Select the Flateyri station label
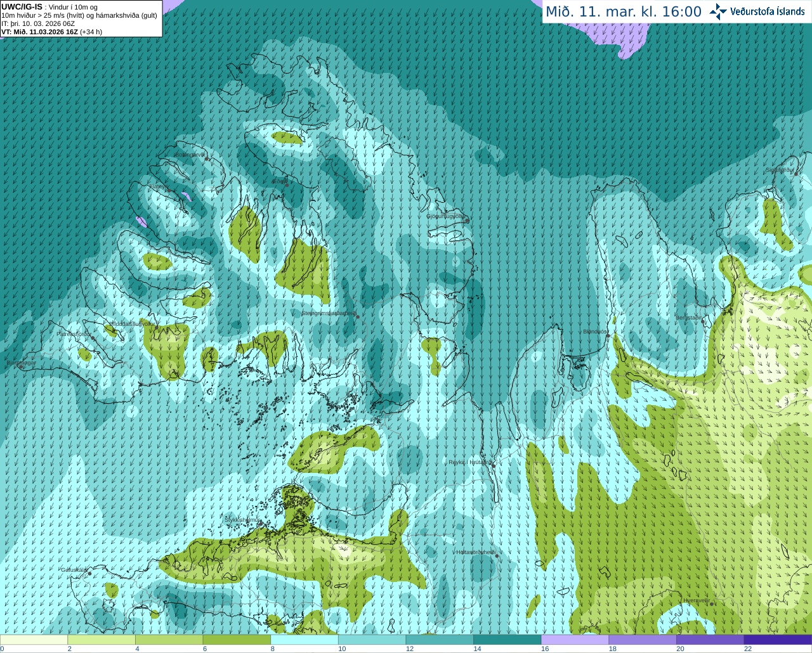Viewport: 812px width, 653px height. pos(159,186)
